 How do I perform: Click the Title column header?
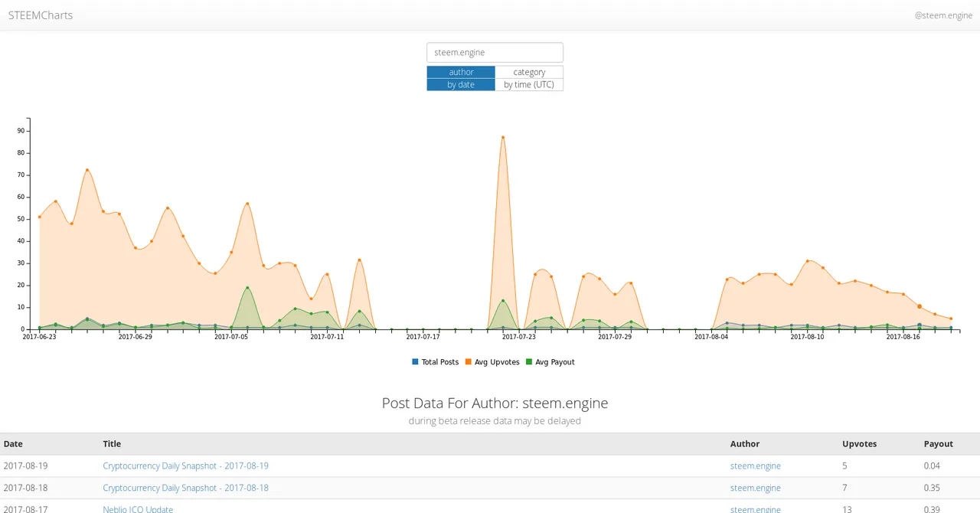tap(112, 443)
